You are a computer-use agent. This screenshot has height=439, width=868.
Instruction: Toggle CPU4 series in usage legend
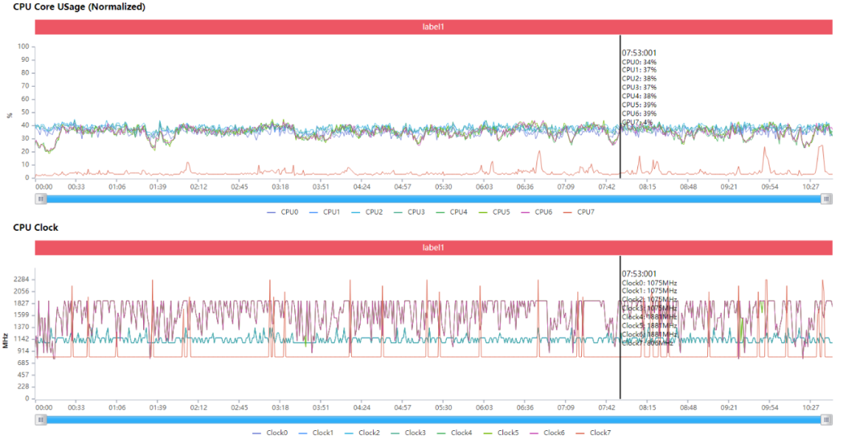click(x=452, y=212)
